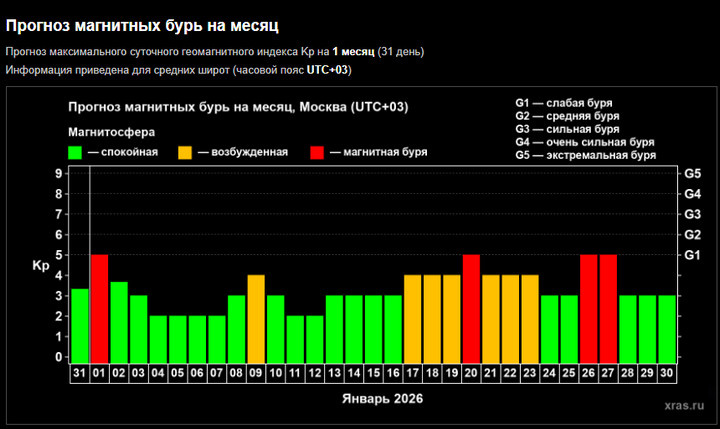Click the red bar for day 20

tap(471, 309)
